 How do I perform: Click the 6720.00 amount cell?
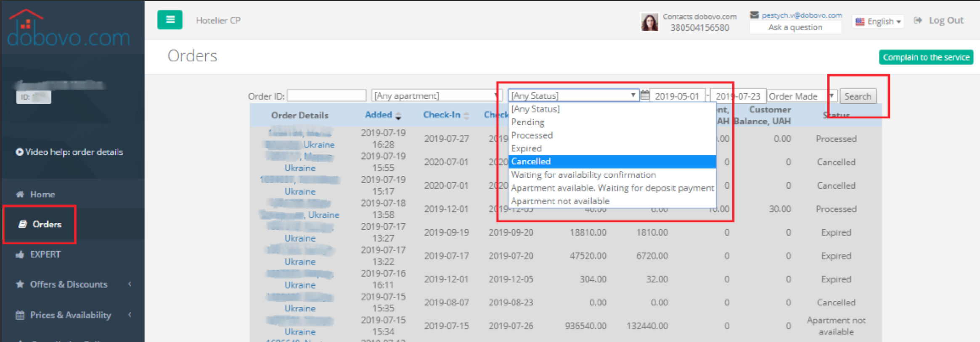[652, 256]
